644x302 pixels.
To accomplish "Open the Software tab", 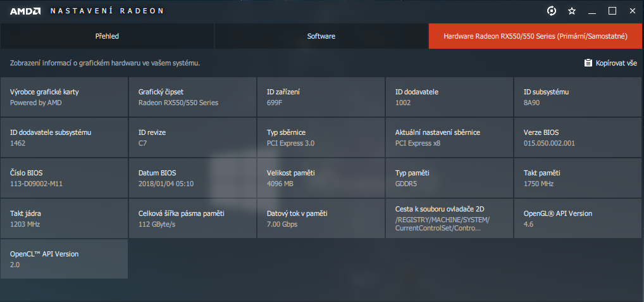I will (321, 36).
